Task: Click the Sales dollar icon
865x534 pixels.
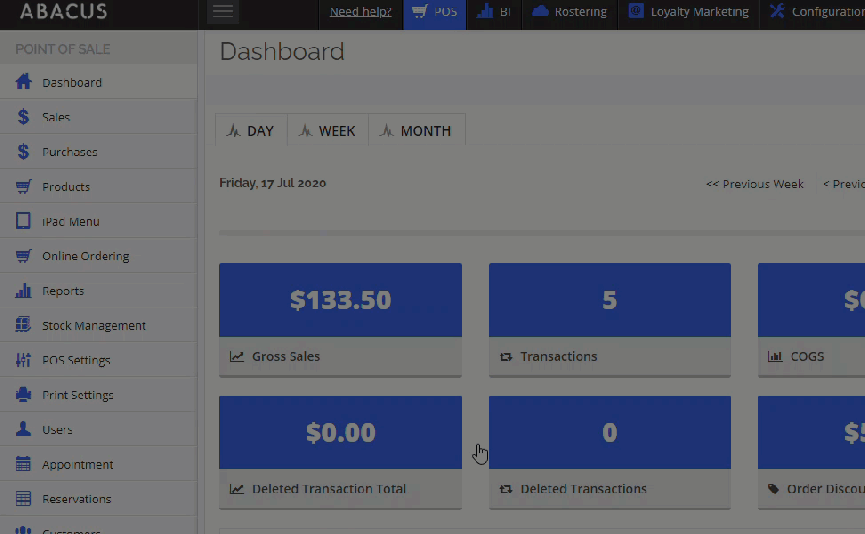Action: pos(23,117)
